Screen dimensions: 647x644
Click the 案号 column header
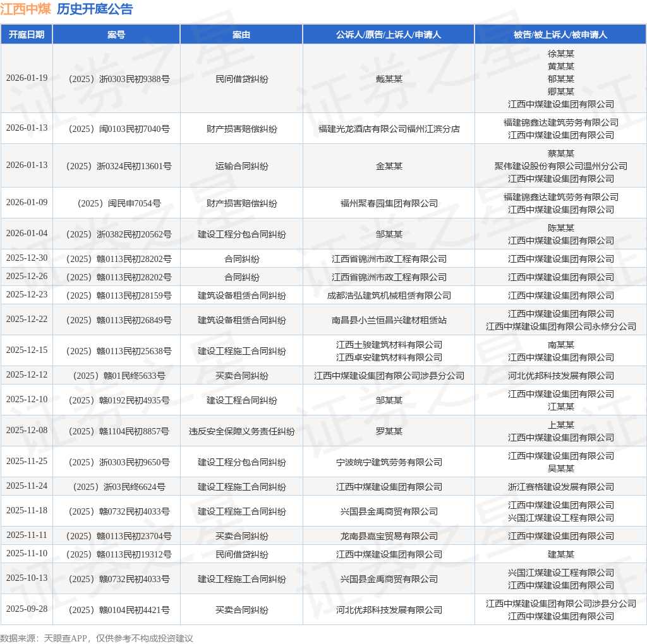[x=116, y=35]
